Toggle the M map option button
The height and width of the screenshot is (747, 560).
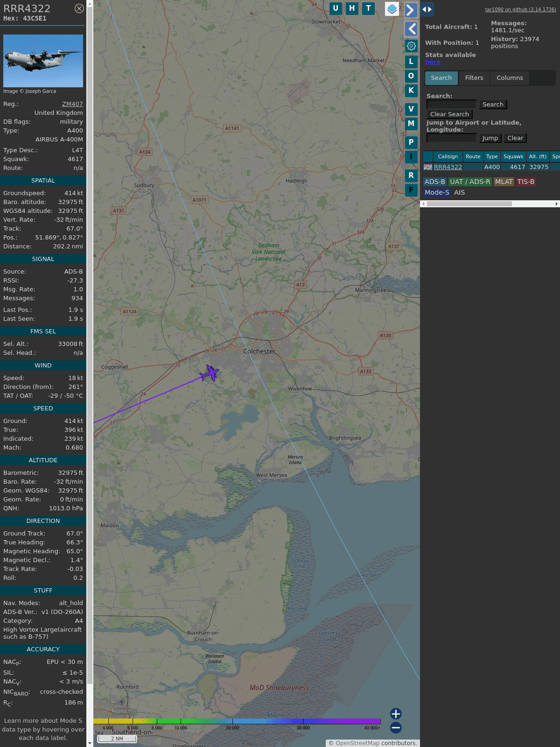(x=411, y=124)
